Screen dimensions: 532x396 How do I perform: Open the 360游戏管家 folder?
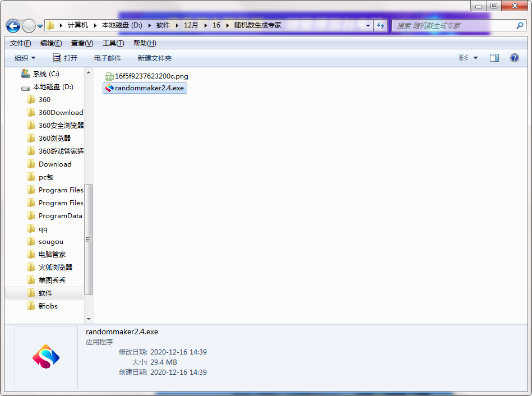pyautogui.click(x=61, y=151)
